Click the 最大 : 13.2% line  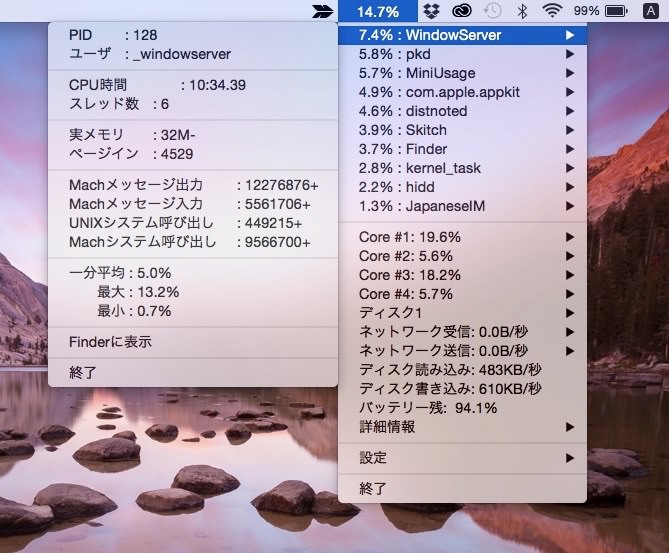193,292
